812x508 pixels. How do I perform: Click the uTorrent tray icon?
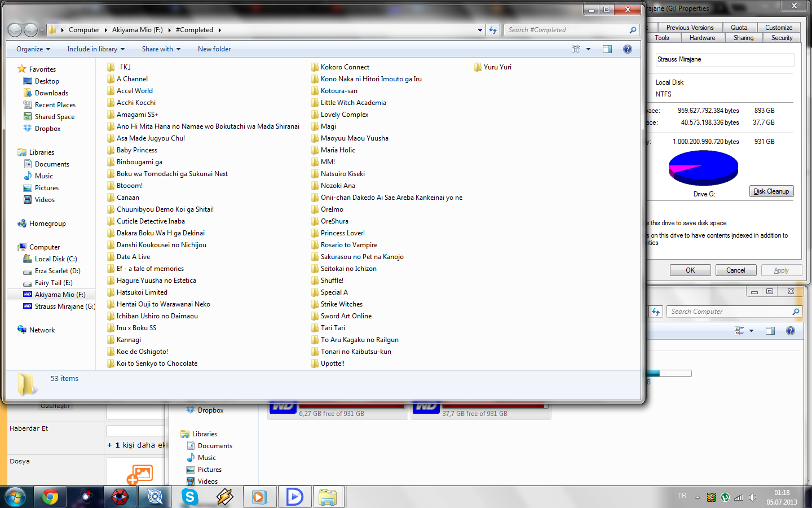click(725, 497)
